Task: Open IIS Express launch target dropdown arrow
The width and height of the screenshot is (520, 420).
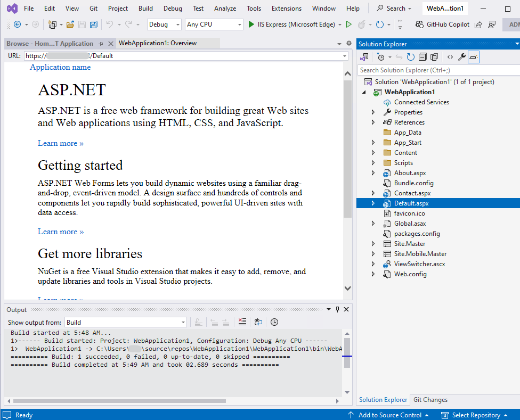Action: (x=340, y=24)
